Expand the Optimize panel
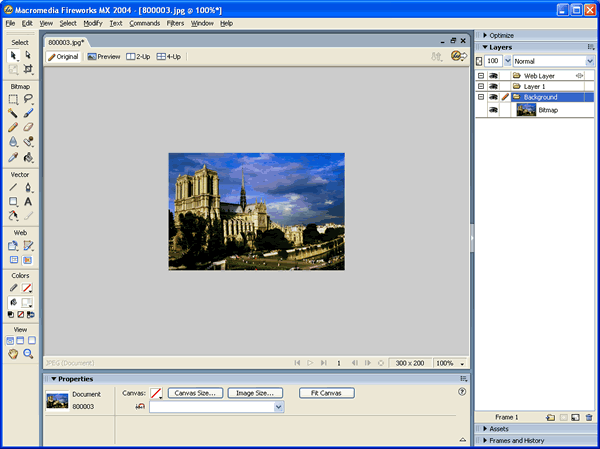 point(485,35)
